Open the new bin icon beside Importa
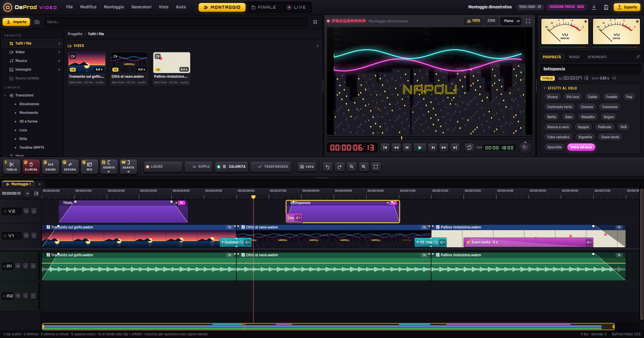The image size is (644, 338). click(37, 22)
